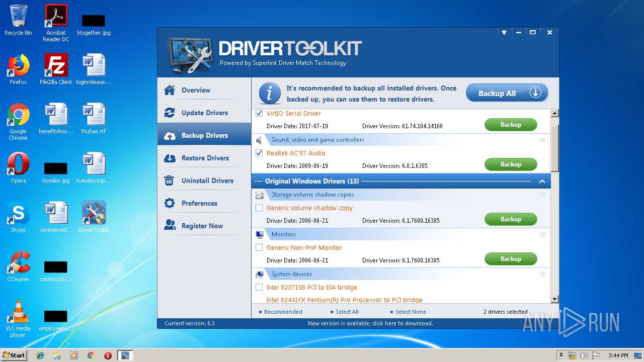Open Internet Explorer from taskbar
Screen dimensions: 644x362
(40, 355)
